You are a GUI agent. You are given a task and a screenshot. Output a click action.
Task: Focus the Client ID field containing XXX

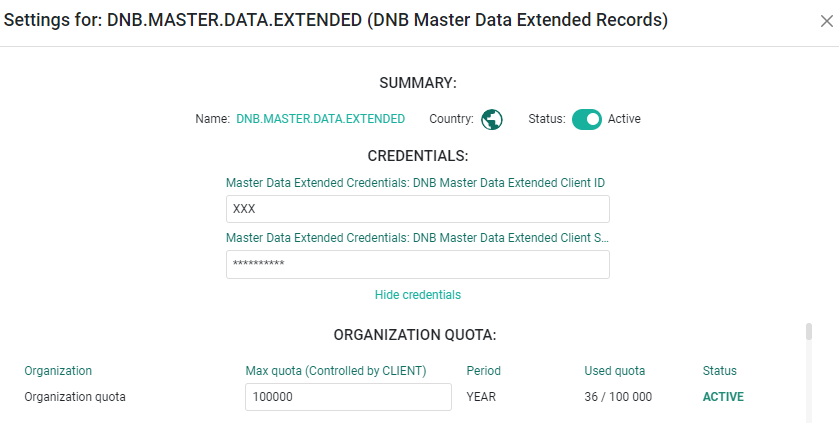(x=417, y=209)
